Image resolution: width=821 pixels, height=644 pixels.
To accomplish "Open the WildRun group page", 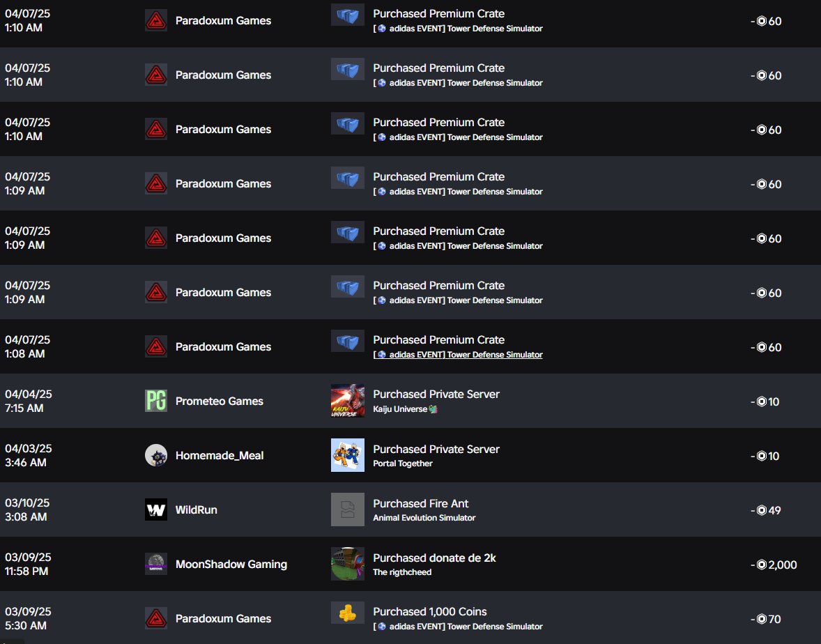I will click(x=197, y=510).
